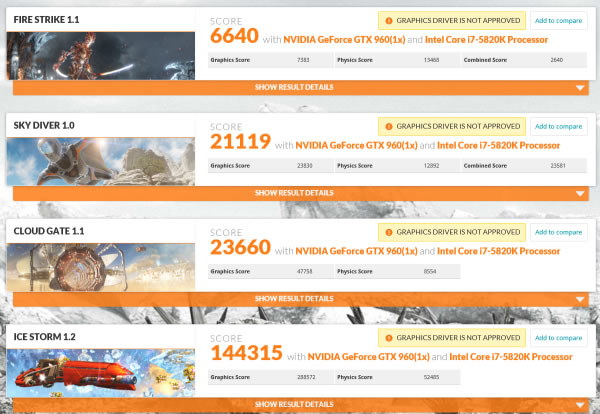Screen dimensions: 600x414
Task: Click Show Result Details text under Fire Strike
Action: click(x=294, y=87)
